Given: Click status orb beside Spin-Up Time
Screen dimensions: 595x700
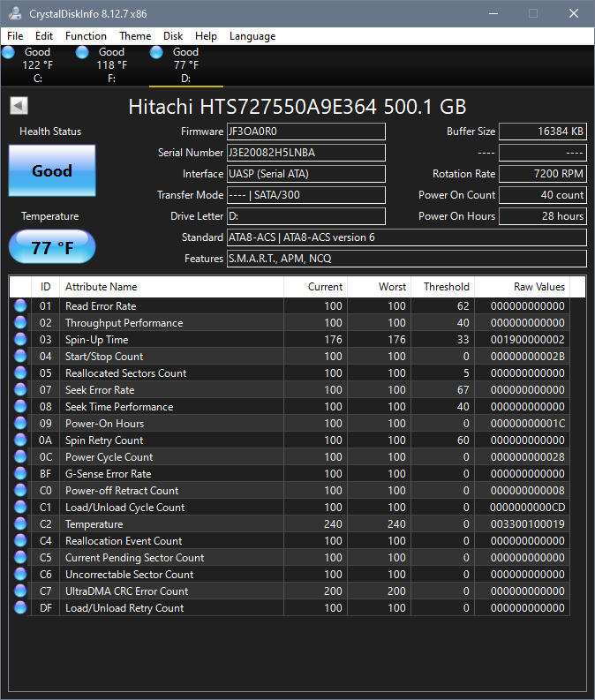Looking at the screenshot, I should coord(20,340).
